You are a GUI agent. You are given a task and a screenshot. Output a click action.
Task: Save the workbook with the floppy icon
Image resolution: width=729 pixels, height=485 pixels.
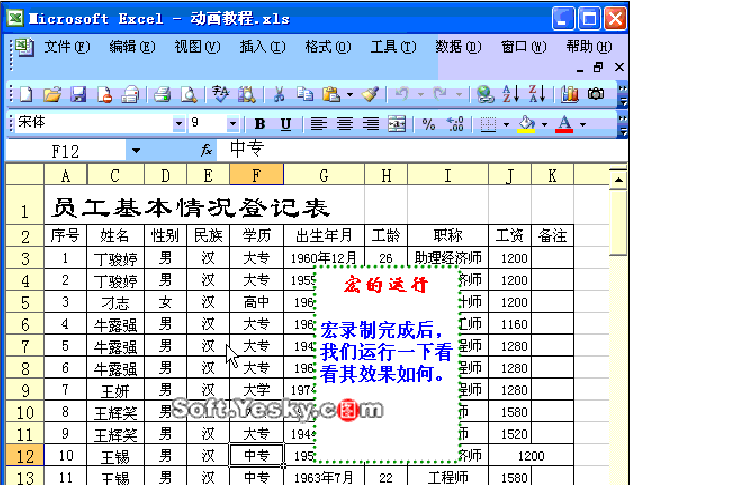pyautogui.click(x=78, y=94)
